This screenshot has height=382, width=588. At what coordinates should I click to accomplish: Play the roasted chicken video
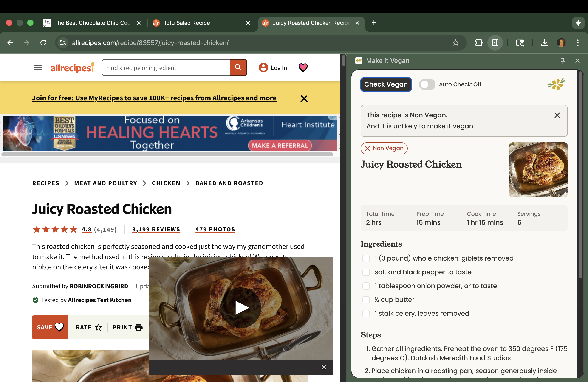click(x=240, y=308)
